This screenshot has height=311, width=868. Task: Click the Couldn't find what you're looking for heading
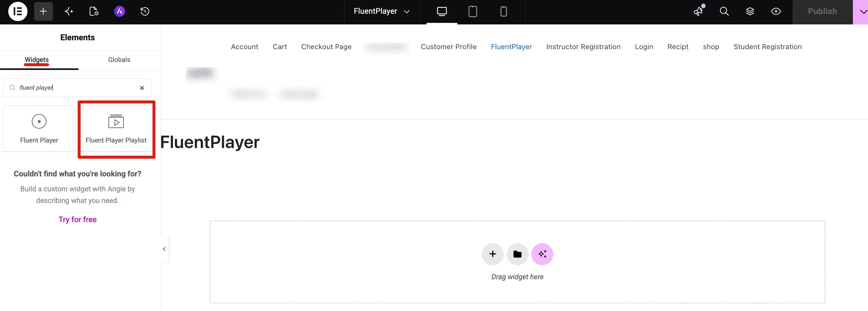click(x=78, y=174)
